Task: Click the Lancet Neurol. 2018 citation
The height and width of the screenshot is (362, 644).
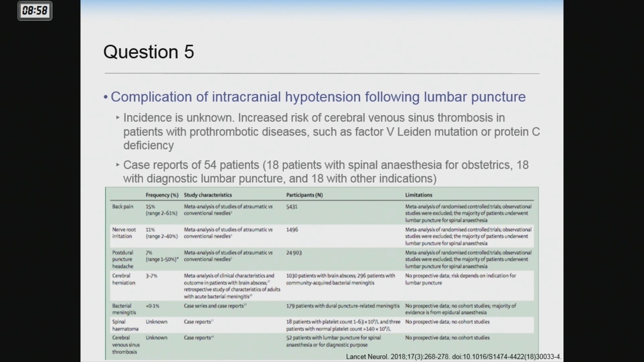Action: tap(454, 356)
